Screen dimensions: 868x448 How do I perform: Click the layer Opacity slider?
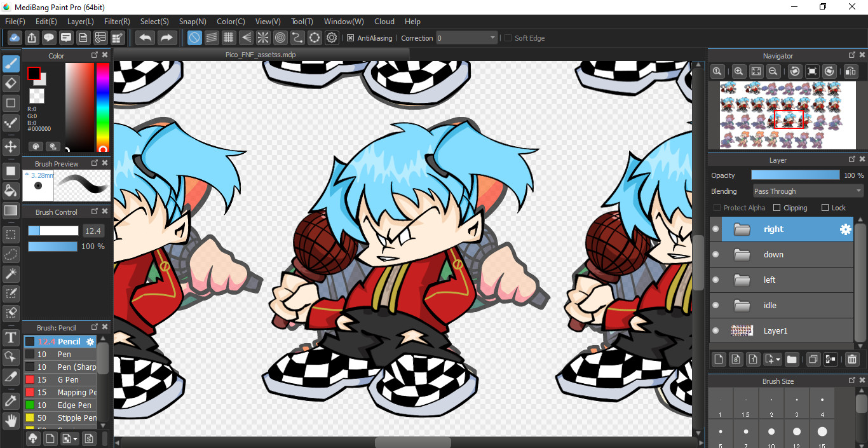click(x=795, y=175)
